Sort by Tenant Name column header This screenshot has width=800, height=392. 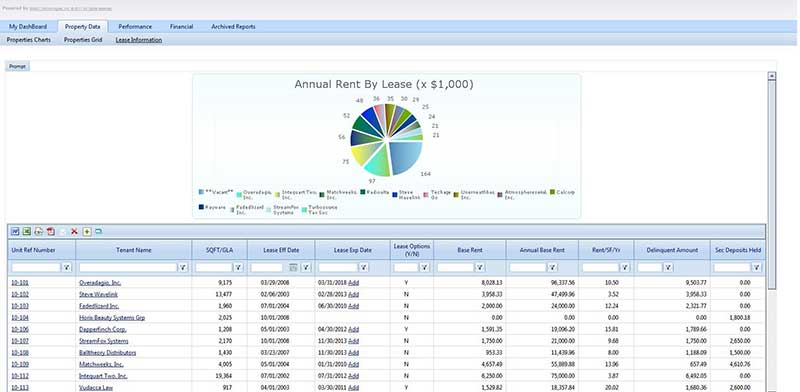[x=134, y=250]
